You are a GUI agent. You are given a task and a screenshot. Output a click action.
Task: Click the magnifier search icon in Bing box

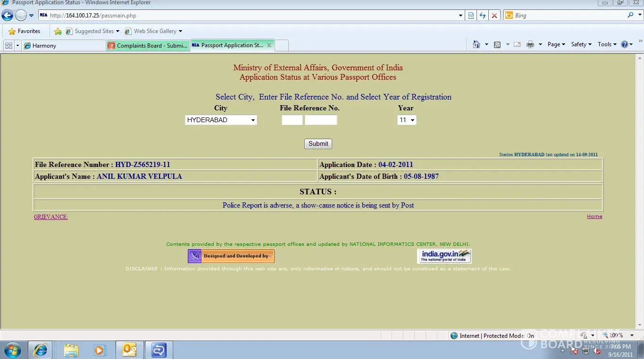(x=630, y=16)
